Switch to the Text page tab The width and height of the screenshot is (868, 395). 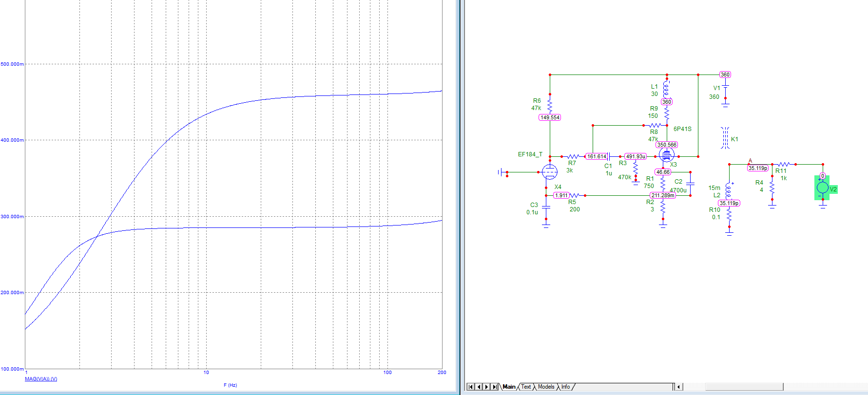coord(526,387)
